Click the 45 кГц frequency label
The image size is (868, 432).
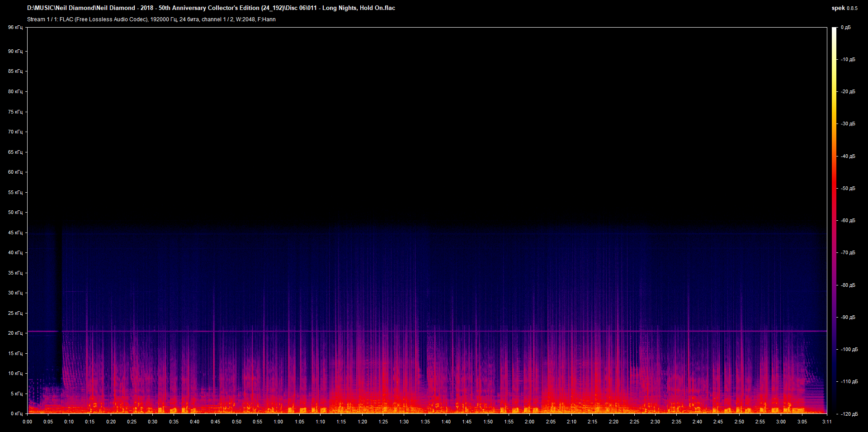point(15,233)
